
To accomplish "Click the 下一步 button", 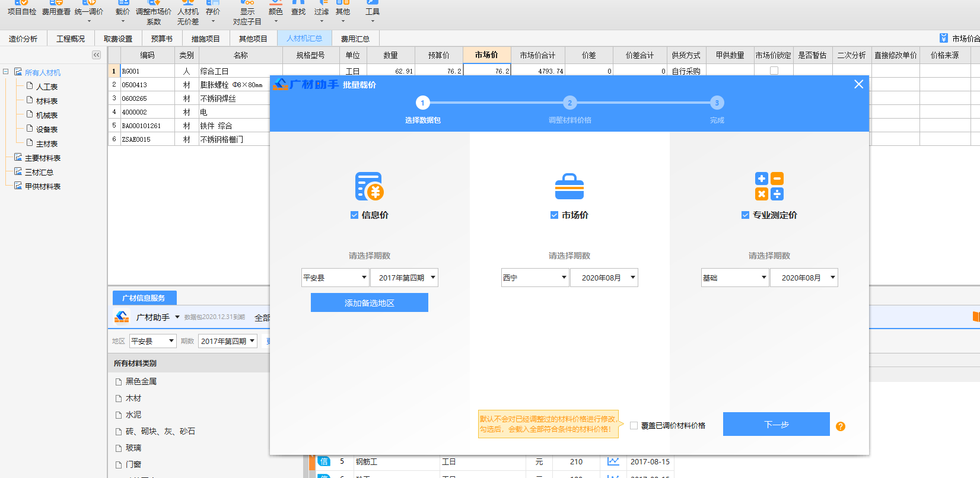I will (x=777, y=424).
